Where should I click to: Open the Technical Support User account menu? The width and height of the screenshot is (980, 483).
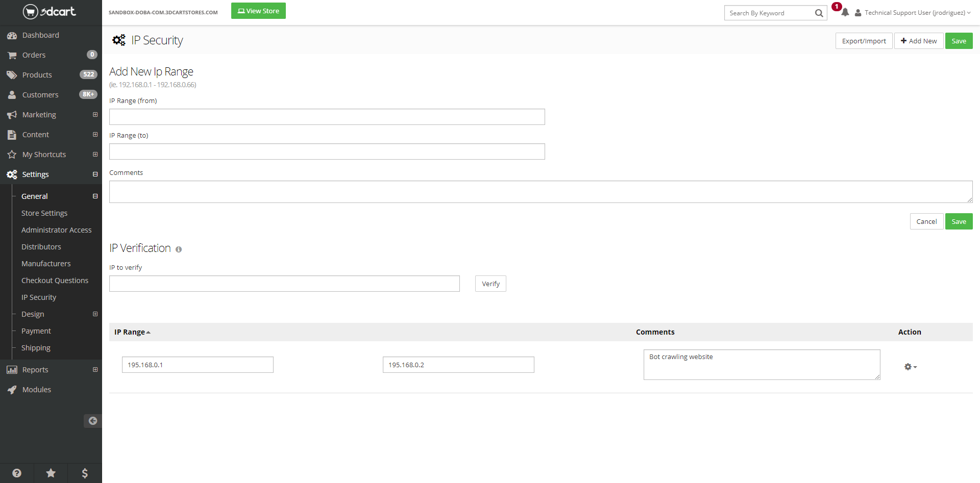point(913,13)
